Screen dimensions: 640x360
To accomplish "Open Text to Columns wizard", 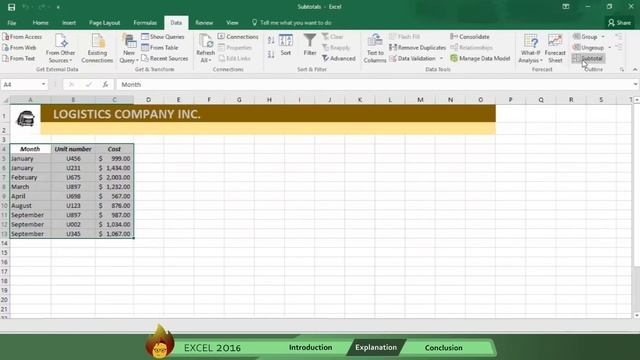I will pos(375,48).
